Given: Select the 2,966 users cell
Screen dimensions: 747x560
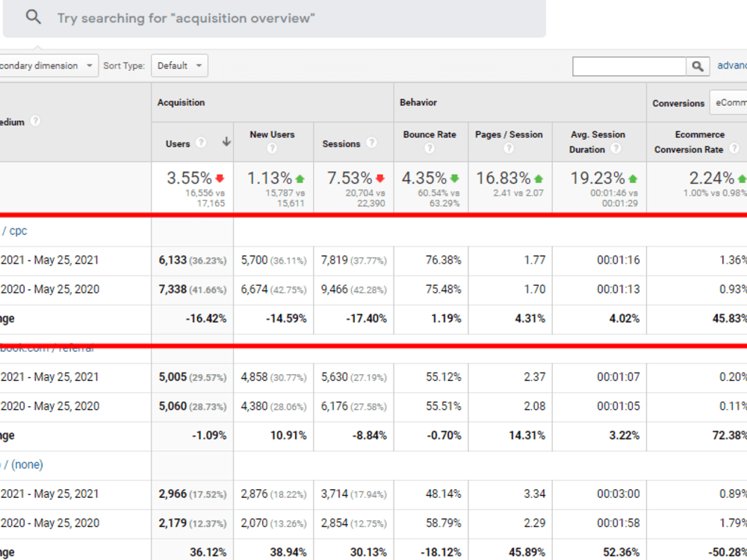Looking at the screenshot, I should (x=193, y=494).
